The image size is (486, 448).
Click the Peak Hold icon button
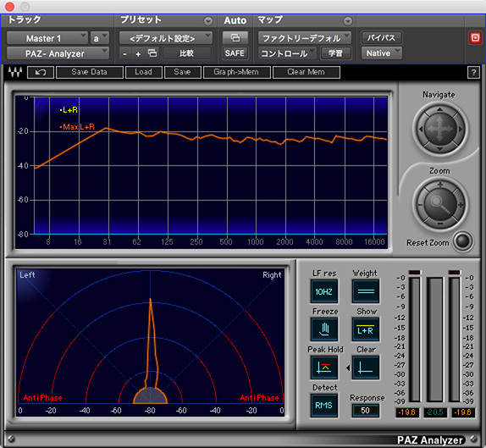point(324,368)
